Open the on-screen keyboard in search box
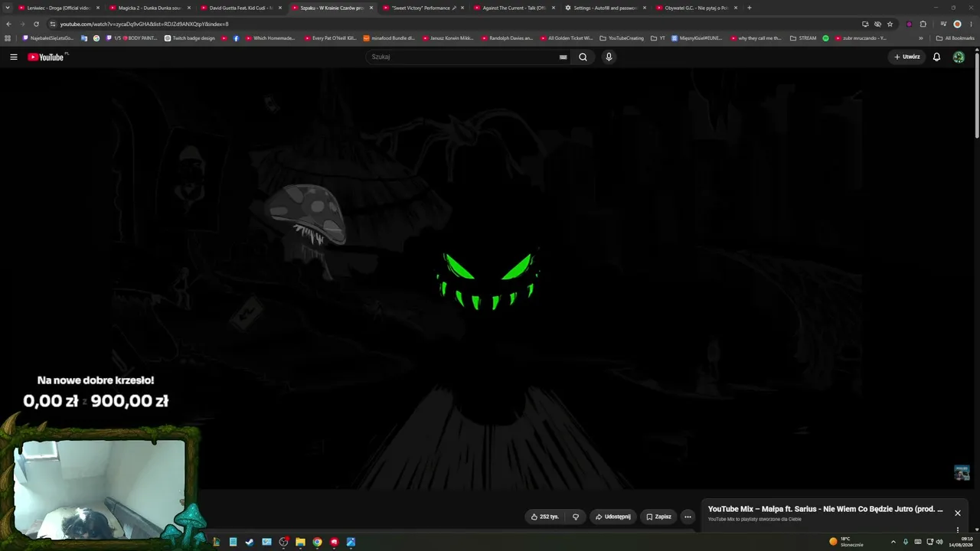 pyautogui.click(x=563, y=57)
